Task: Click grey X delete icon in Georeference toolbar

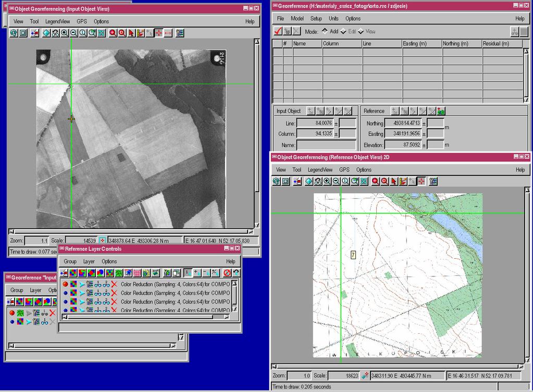Action: pos(296,31)
